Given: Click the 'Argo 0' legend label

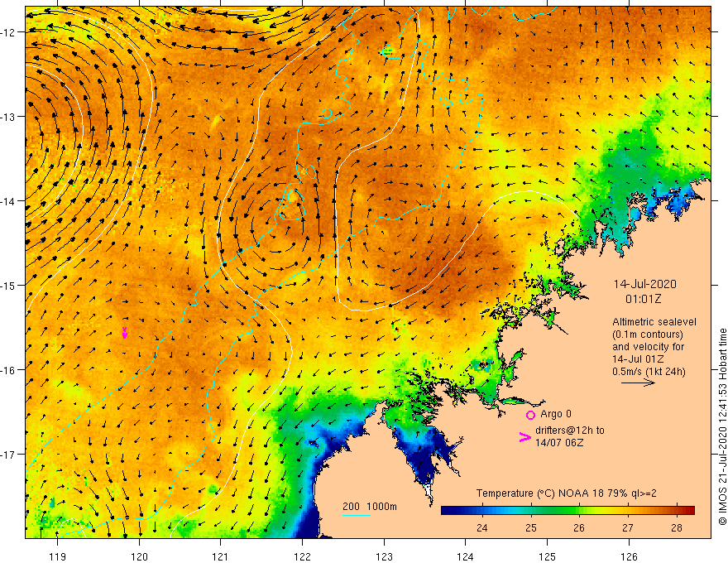Looking at the screenshot, I should [x=556, y=414].
